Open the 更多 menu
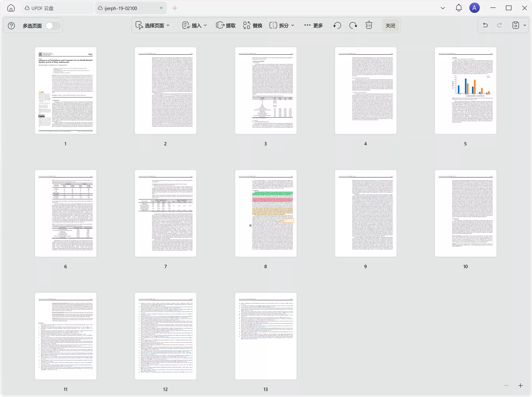532x397 pixels. [314, 25]
